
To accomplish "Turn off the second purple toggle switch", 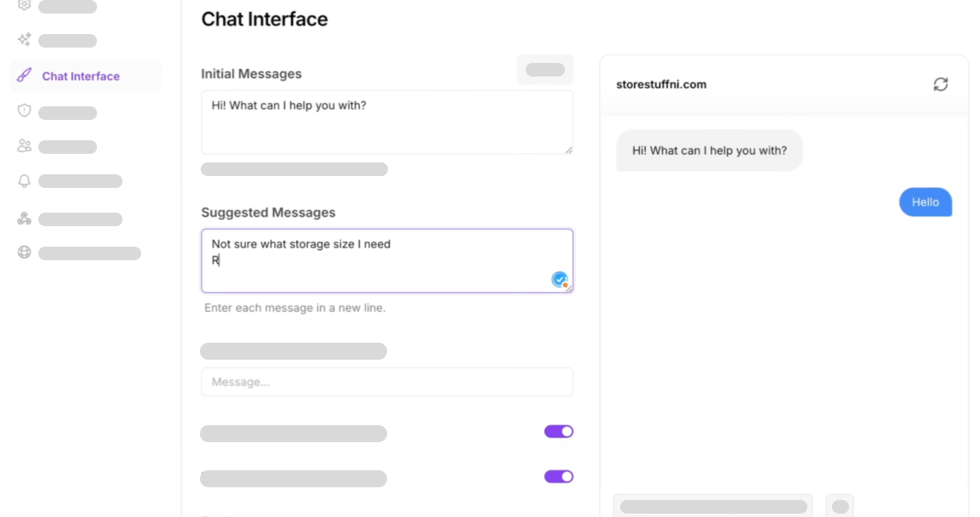I will point(559,476).
